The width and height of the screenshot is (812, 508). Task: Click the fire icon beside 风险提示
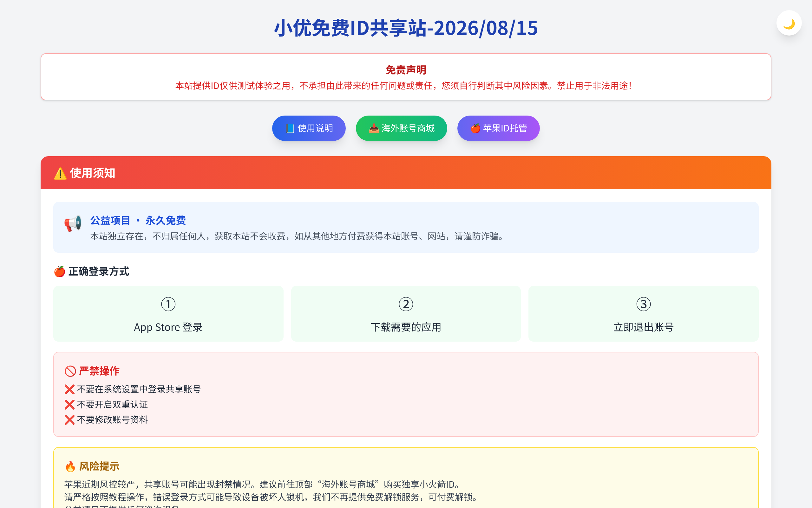(x=70, y=466)
